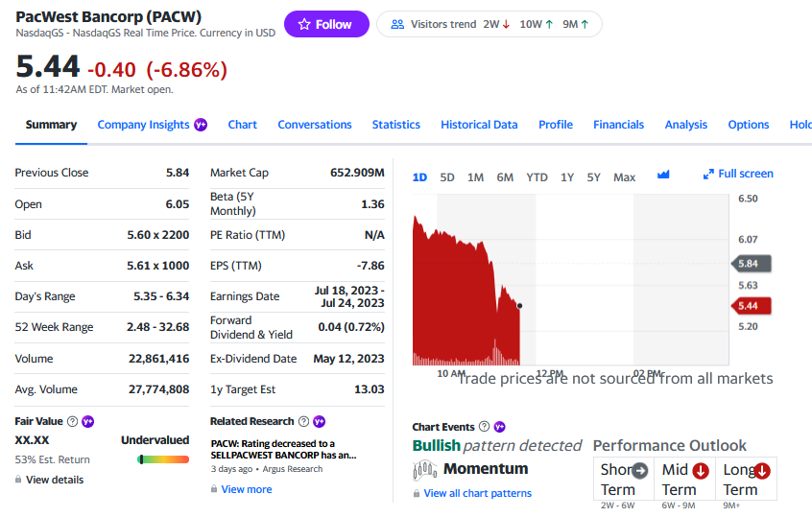View the Financials tab
812x517 pixels.
[618, 125]
